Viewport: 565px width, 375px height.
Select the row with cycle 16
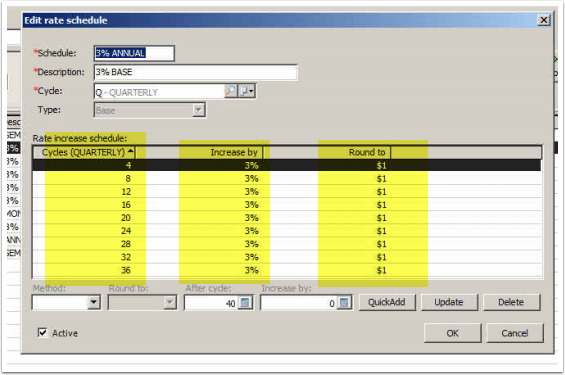click(287, 205)
